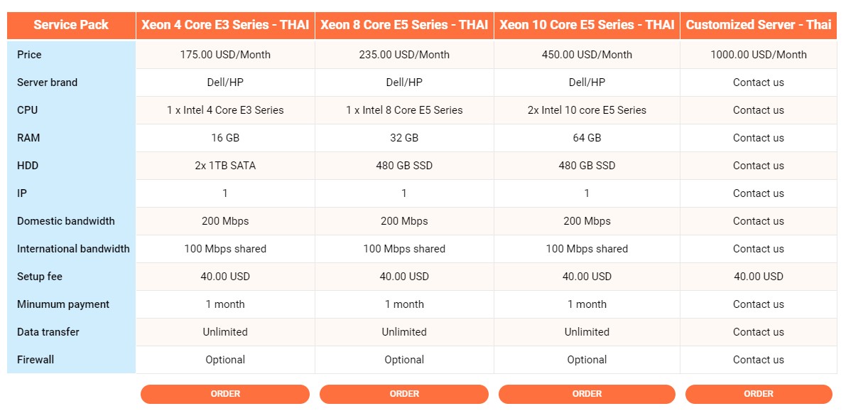Select the Xeon 8 Core E5 Series header
The image size is (868, 411).
click(404, 24)
